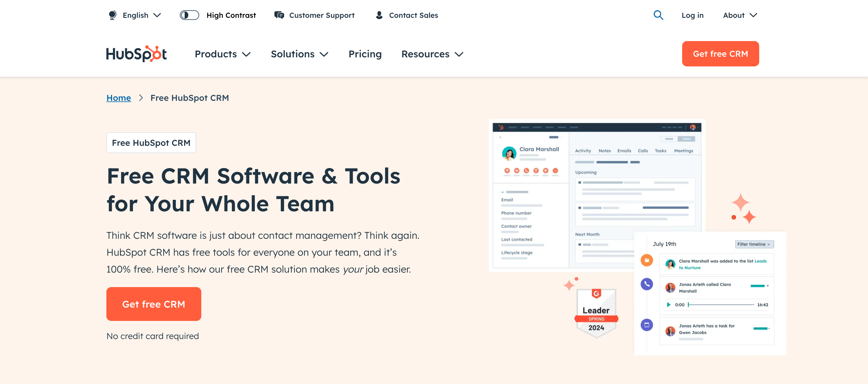This screenshot has height=384, width=868.
Task: Expand the Solutions dropdown menu
Action: 300,54
